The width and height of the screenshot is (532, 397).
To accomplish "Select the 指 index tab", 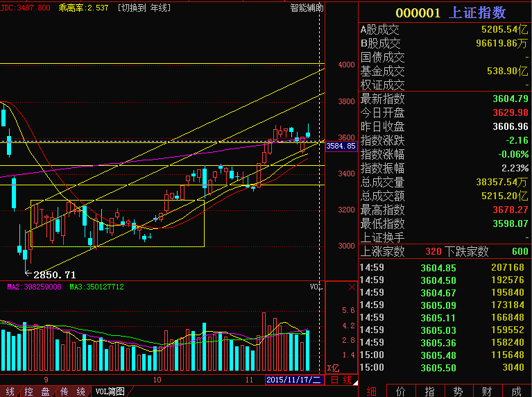I will (430, 391).
